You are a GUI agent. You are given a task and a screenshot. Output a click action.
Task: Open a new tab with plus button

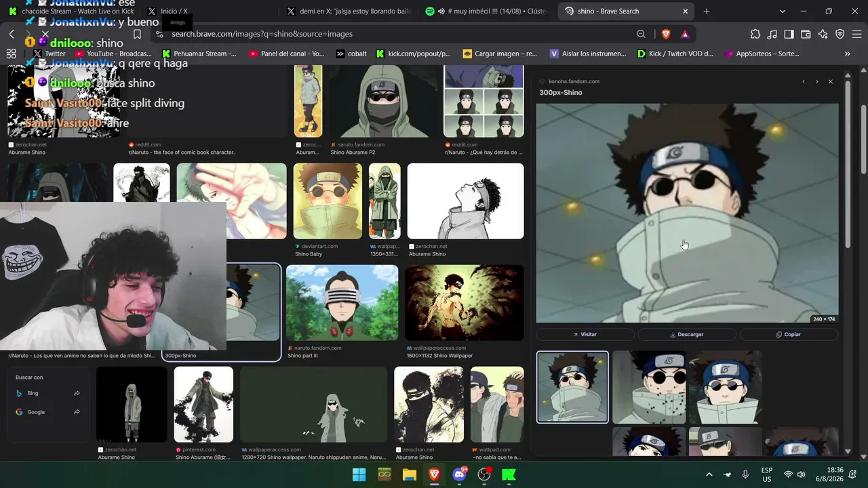coord(707,12)
